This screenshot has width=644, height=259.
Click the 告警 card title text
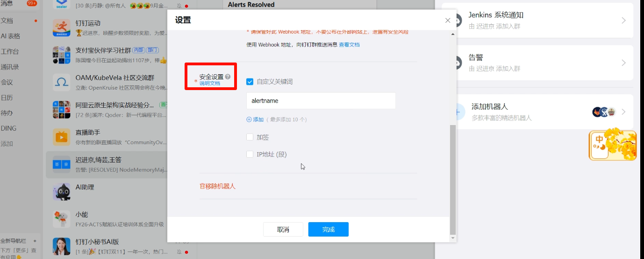[476, 57]
